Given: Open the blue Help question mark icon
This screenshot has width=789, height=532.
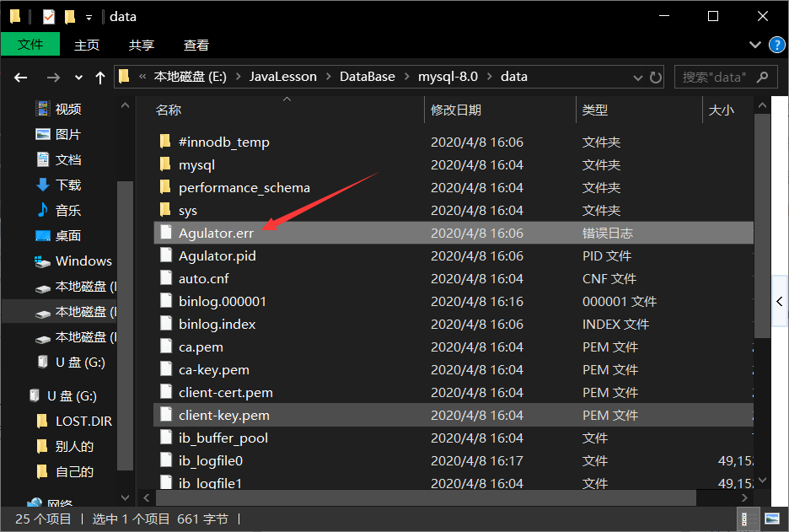Looking at the screenshot, I should tap(777, 45).
